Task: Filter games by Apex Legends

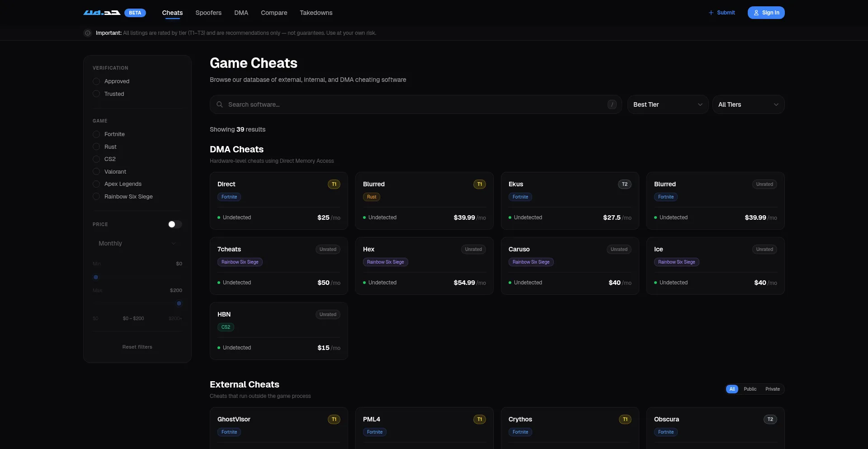Action: pyautogui.click(x=117, y=184)
